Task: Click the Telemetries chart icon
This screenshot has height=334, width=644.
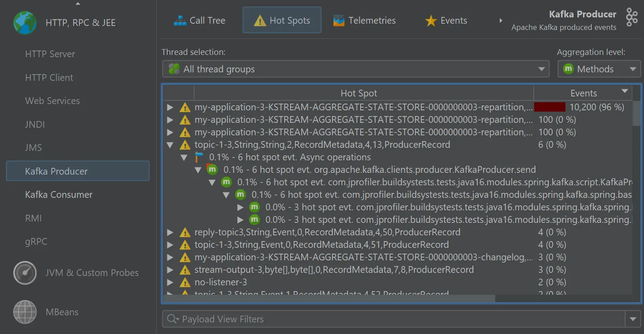Action: (339, 21)
